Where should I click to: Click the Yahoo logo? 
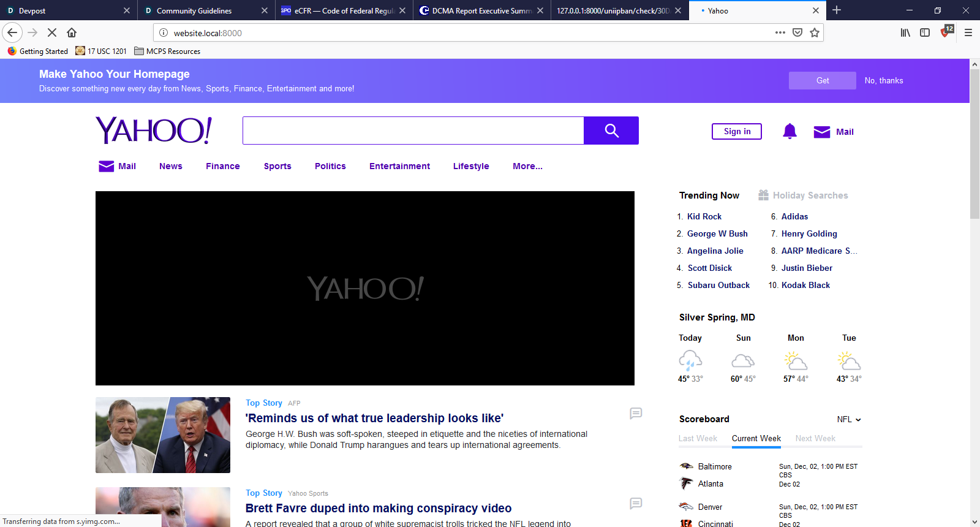(x=154, y=131)
